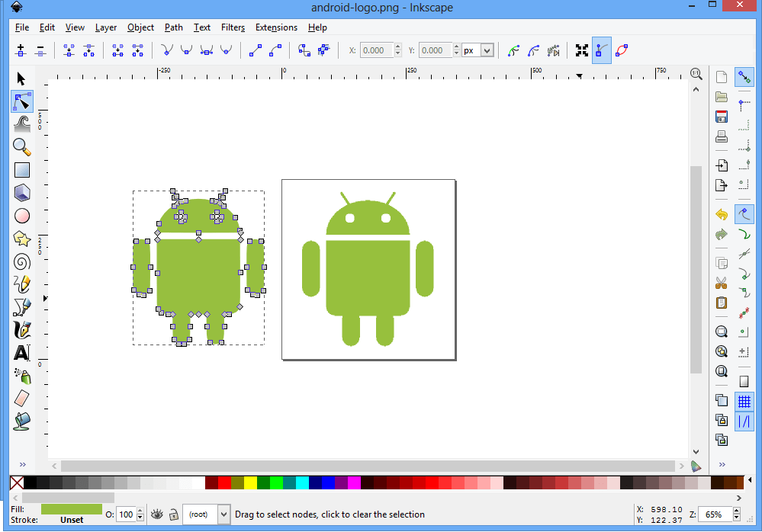
Task: Make selected segments curves
Action: click(x=275, y=50)
